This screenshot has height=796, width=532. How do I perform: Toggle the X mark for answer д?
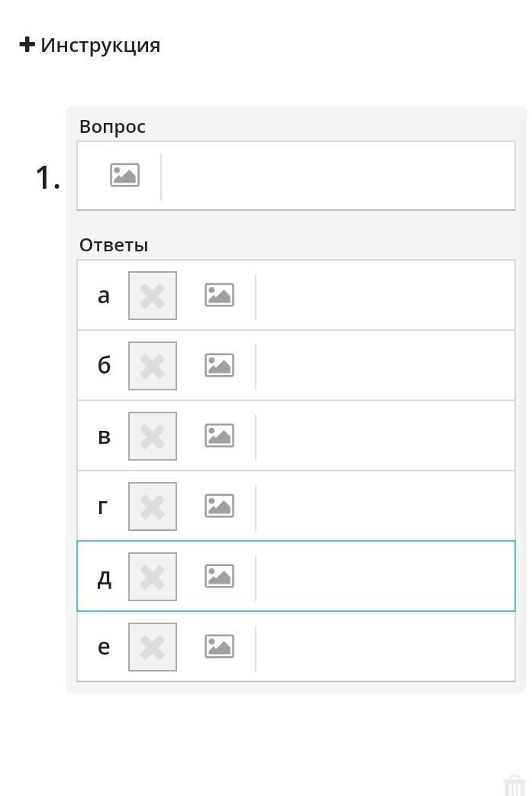pyautogui.click(x=153, y=577)
